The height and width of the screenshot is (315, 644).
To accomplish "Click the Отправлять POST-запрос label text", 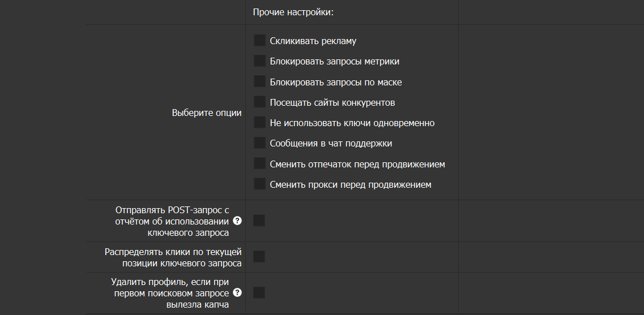I will (172, 221).
